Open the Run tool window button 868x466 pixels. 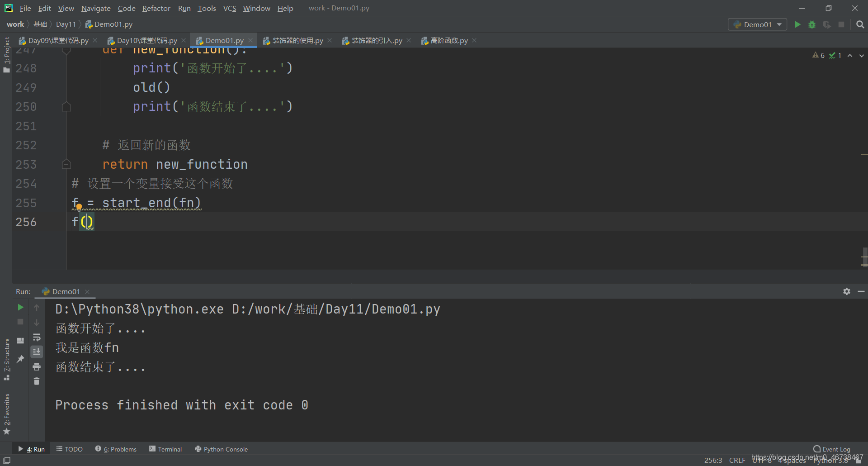pos(32,449)
